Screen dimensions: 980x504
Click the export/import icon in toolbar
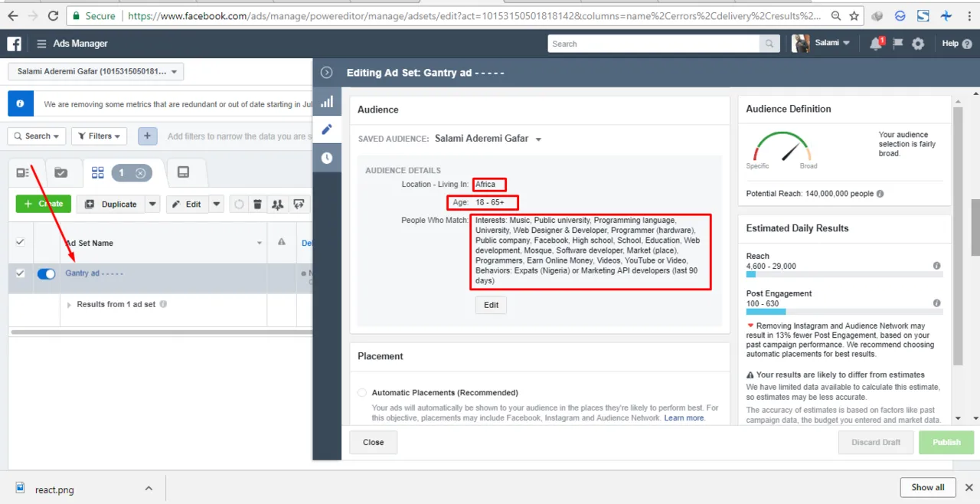[299, 204]
